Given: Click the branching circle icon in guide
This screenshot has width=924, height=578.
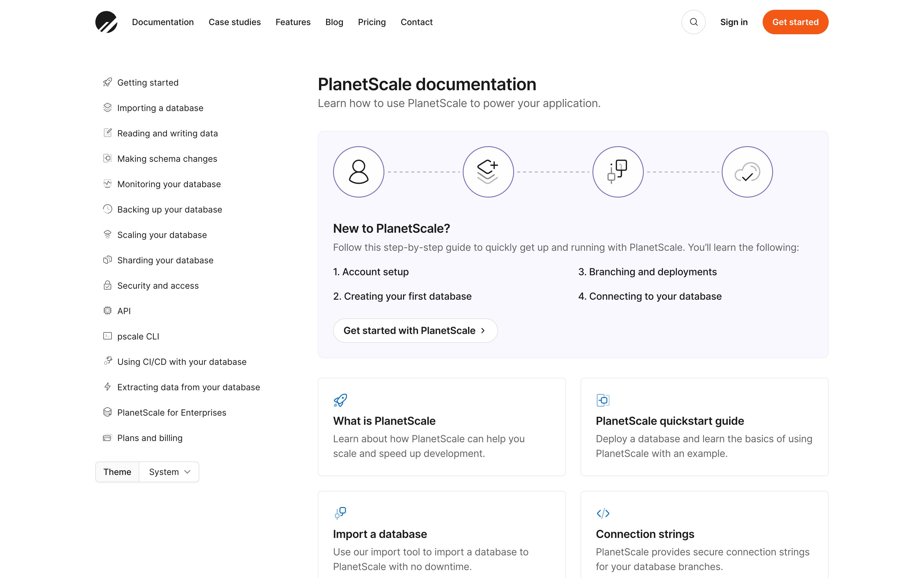Looking at the screenshot, I should coord(618,172).
